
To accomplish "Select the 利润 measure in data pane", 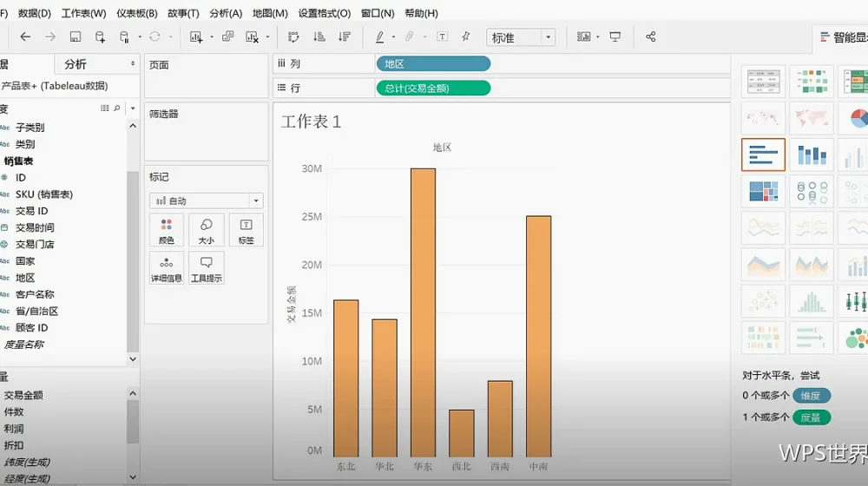I will (x=14, y=429).
